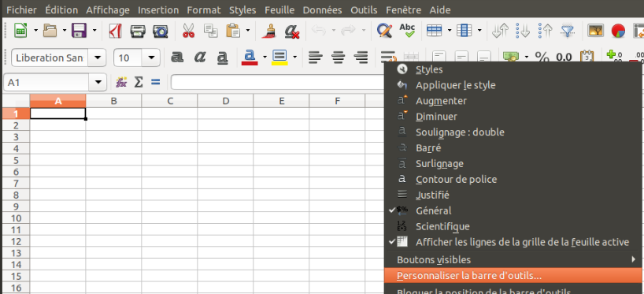Image resolution: width=644 pixels, height=294 pixels.
Task: Click the Insert columns icon
Action: (x=464, y=31)
